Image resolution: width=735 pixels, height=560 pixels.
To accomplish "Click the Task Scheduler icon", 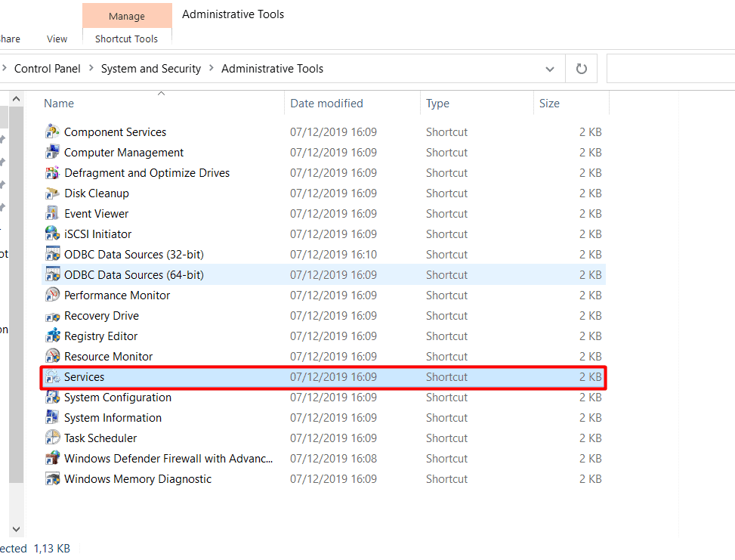I will [x=52, y=438].
